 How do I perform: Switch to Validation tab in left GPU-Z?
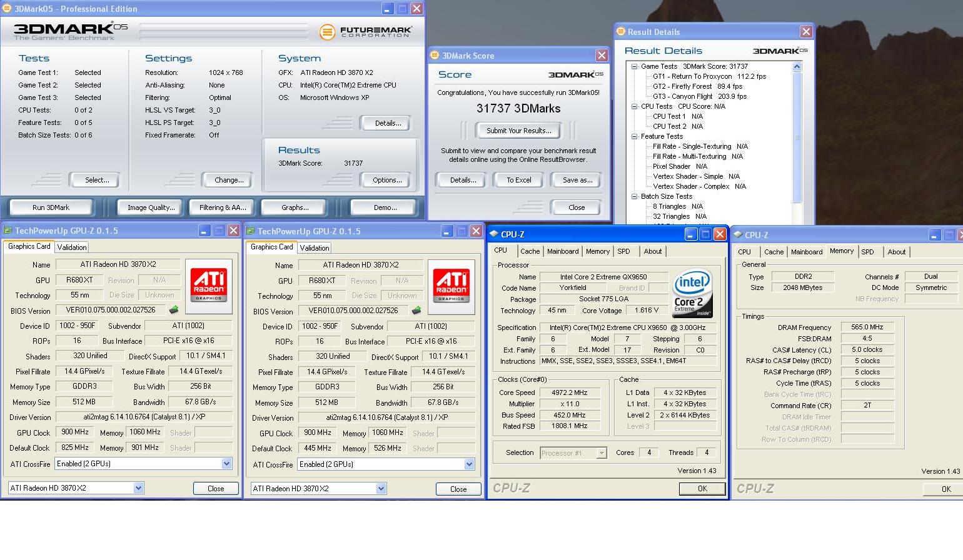pyautogui.click(x=72, y=247)
